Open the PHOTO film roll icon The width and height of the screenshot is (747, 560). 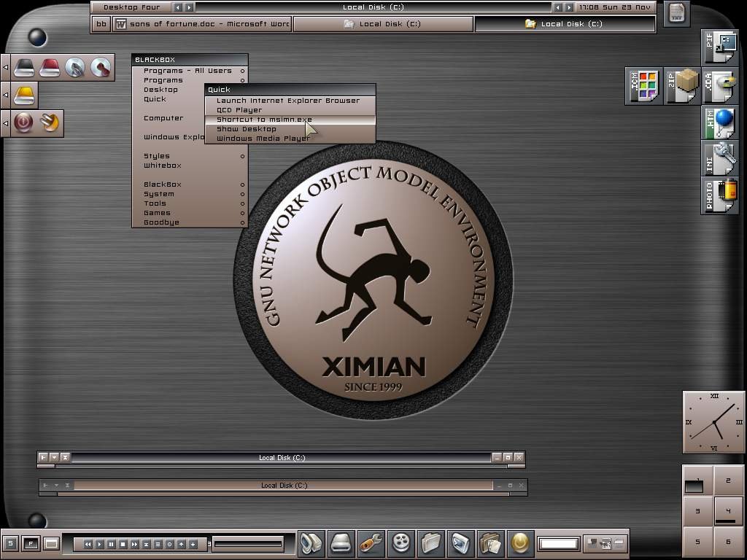click(720, 195)
